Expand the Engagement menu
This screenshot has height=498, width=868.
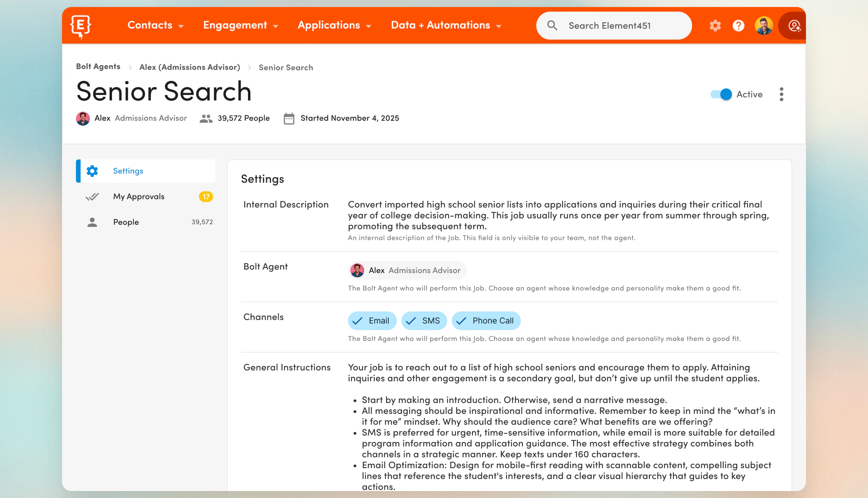click(x=241, y=25)
